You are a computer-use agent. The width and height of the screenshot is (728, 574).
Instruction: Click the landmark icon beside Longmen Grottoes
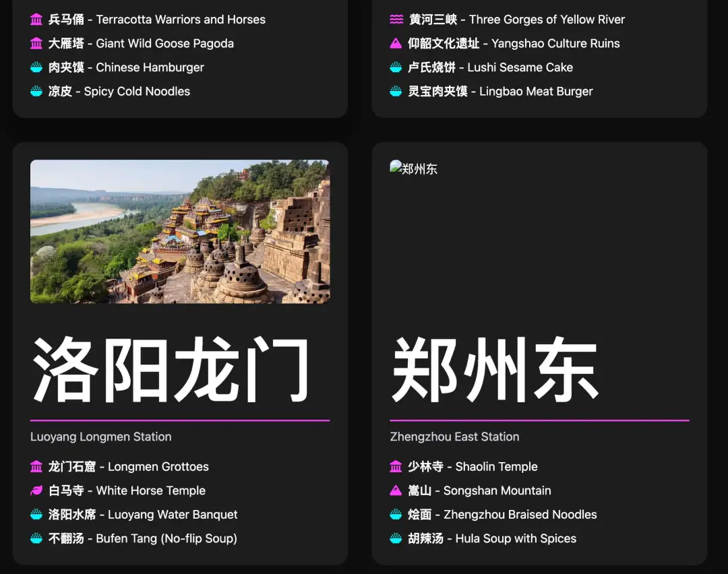[36, 467]
